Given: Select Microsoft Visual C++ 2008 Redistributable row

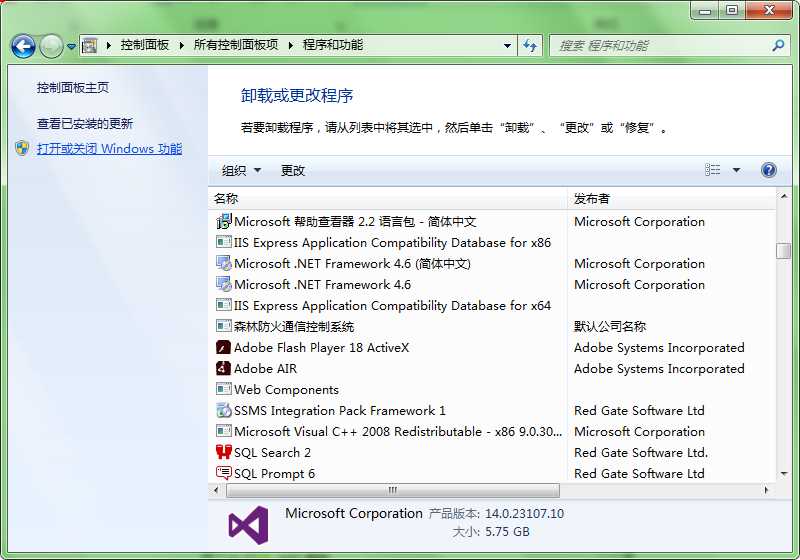Looking at the screenshot, I should (492, 431).
